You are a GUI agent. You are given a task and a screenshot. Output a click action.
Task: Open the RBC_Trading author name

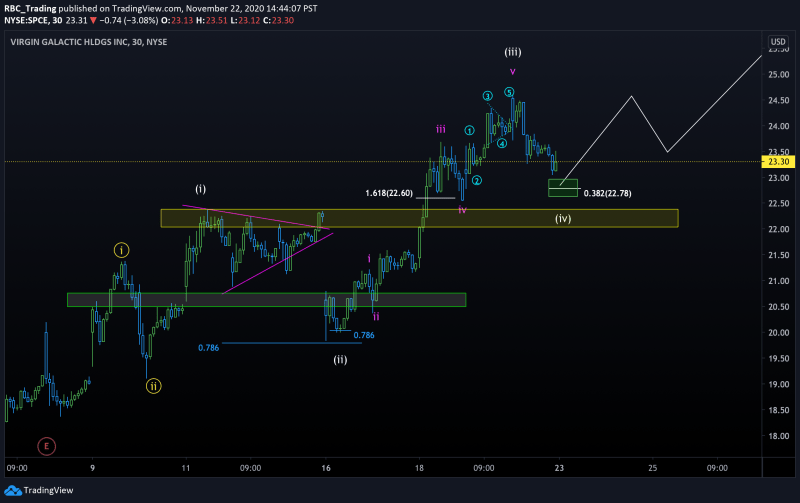(x=30, y=9)
